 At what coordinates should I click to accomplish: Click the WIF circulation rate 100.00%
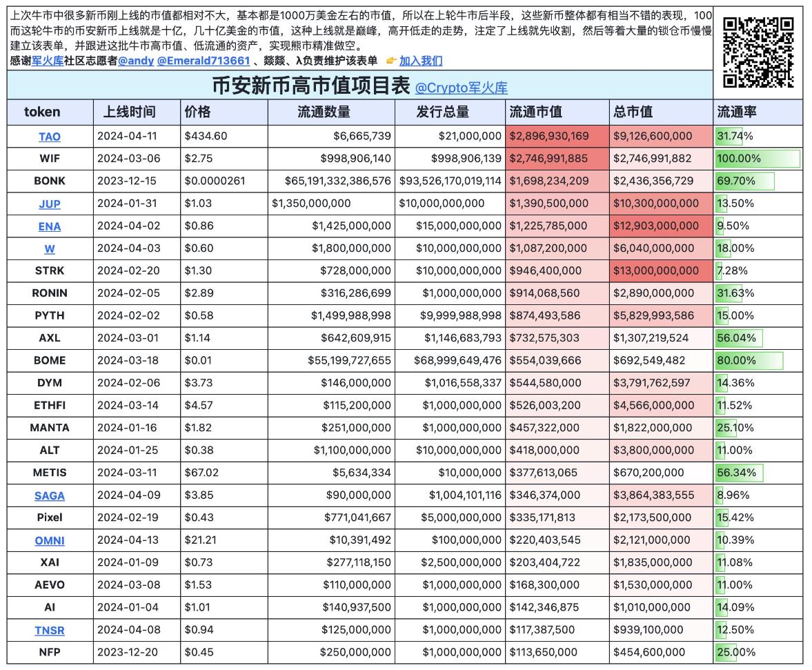pyautogui.click(x=758, y=159)
